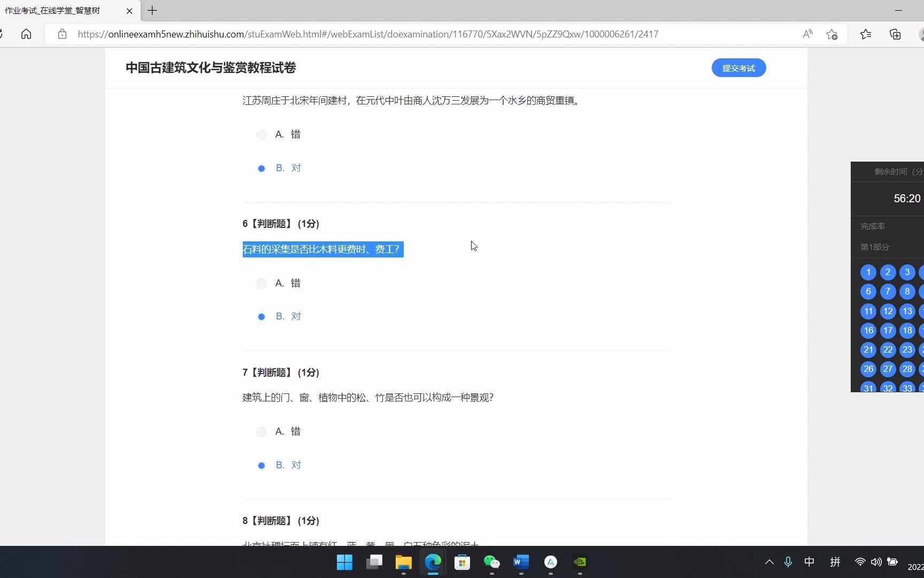Screen dimensions: 924x578
Task: Click the 第1部分 section label
Action: click(874, 247)
